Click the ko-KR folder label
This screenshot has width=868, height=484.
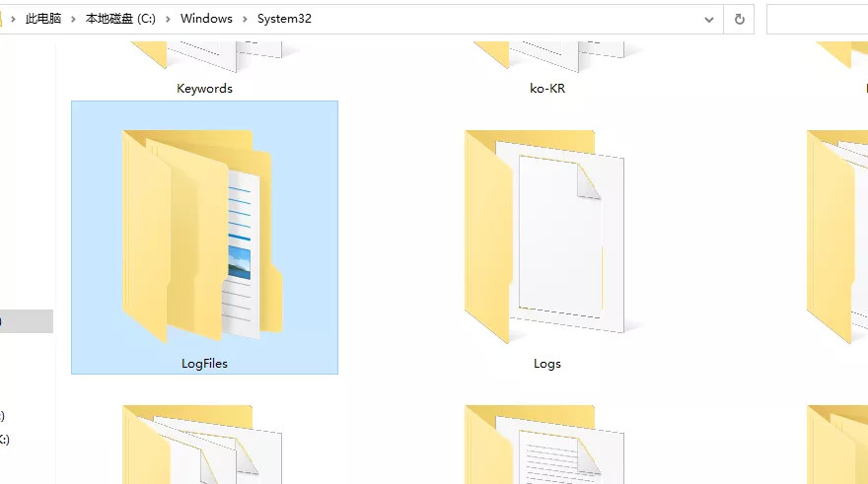click(546, 89)
